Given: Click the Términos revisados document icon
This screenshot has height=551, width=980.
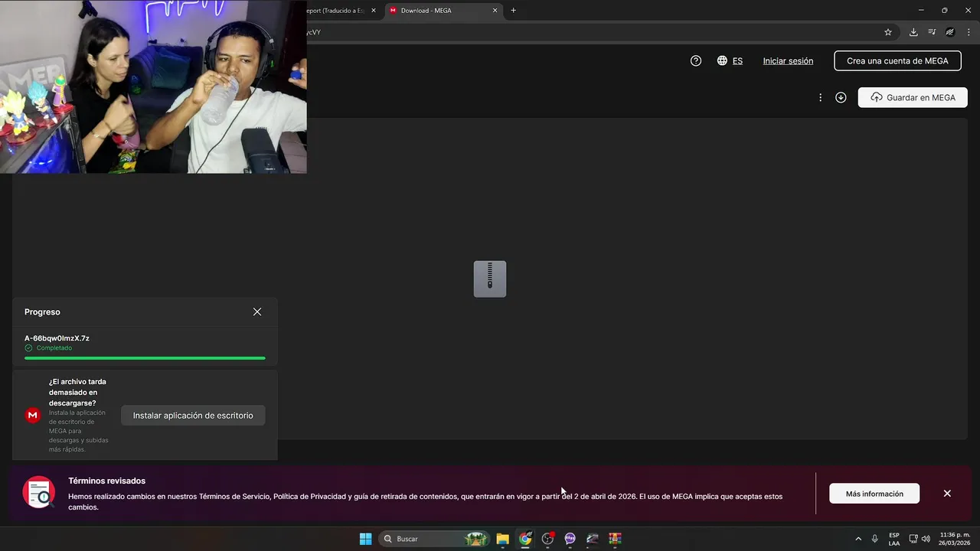Looking at the screenshot, I should click(x=39, y=493).
